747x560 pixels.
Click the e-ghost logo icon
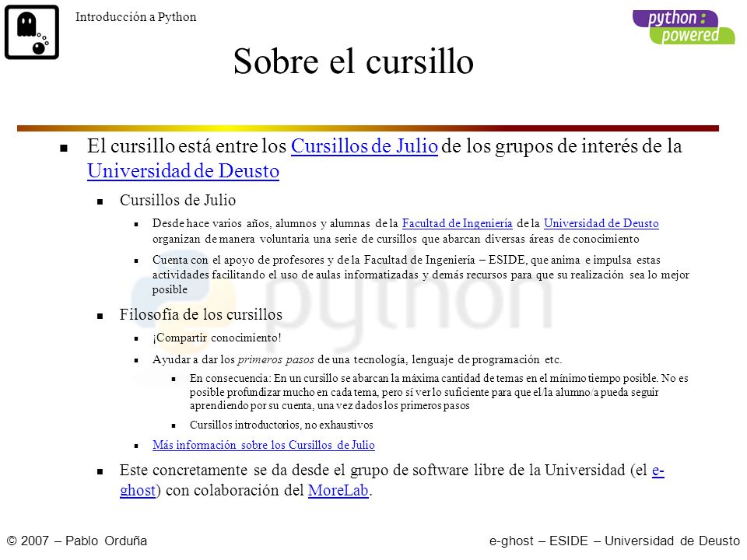coord(32,32)
